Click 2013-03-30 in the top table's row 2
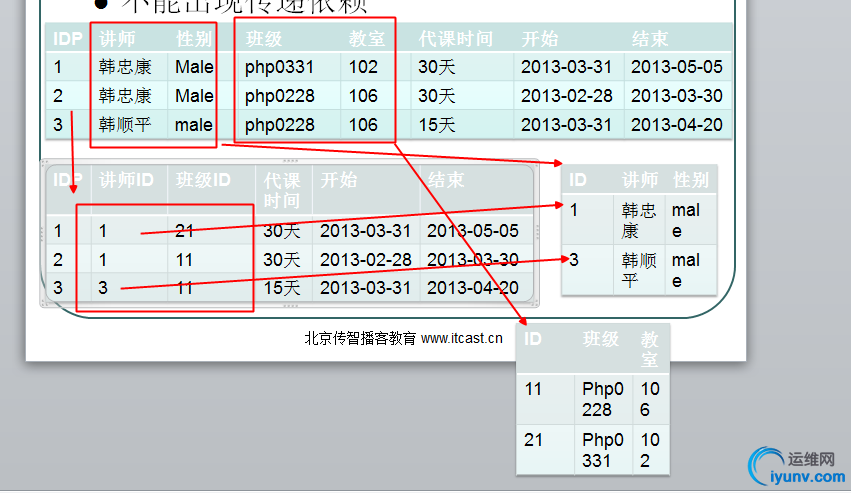 (x=676, y=96)
